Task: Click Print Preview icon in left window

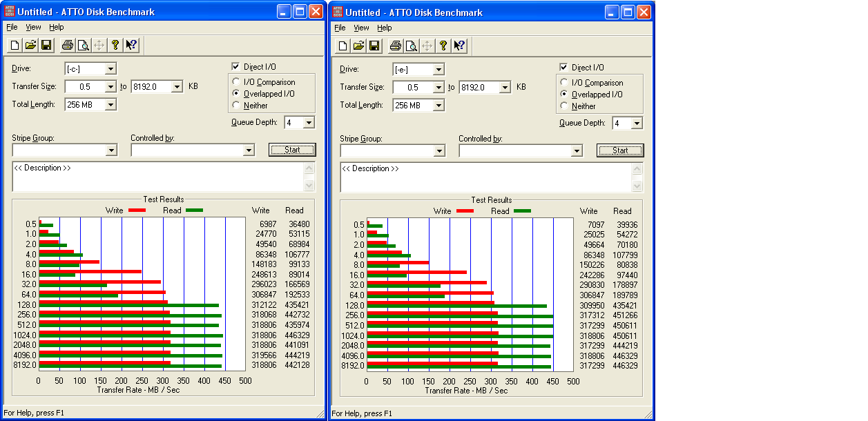Action: point(83,46)
